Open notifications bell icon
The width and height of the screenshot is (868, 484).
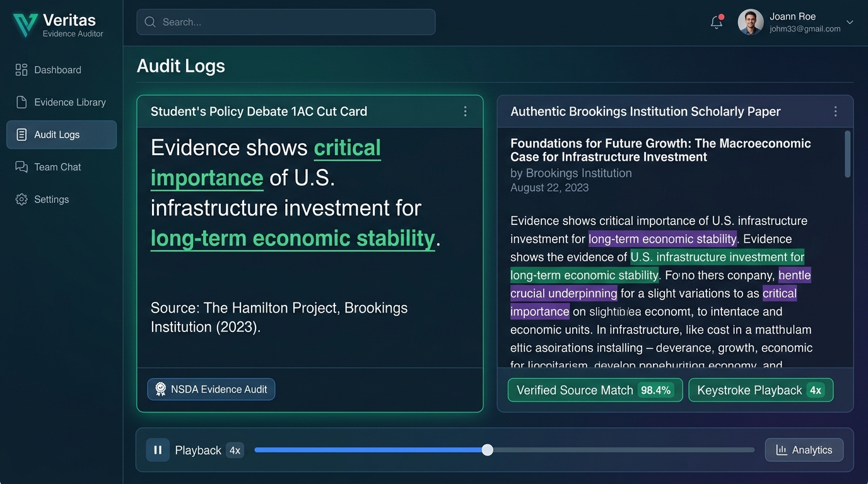click(717, 22)
